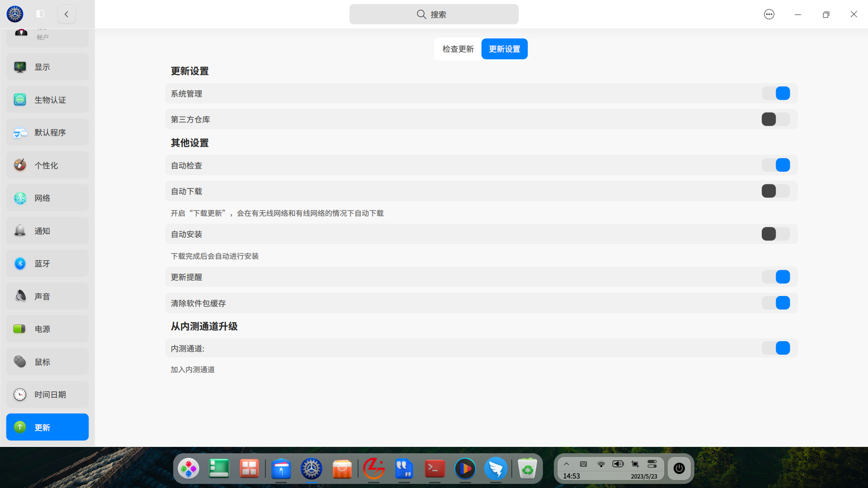Go to 网络 network settings

47,198
